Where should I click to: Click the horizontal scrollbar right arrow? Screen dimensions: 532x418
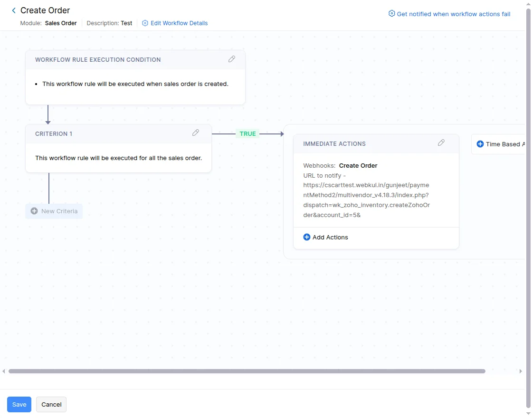point(521,371)
